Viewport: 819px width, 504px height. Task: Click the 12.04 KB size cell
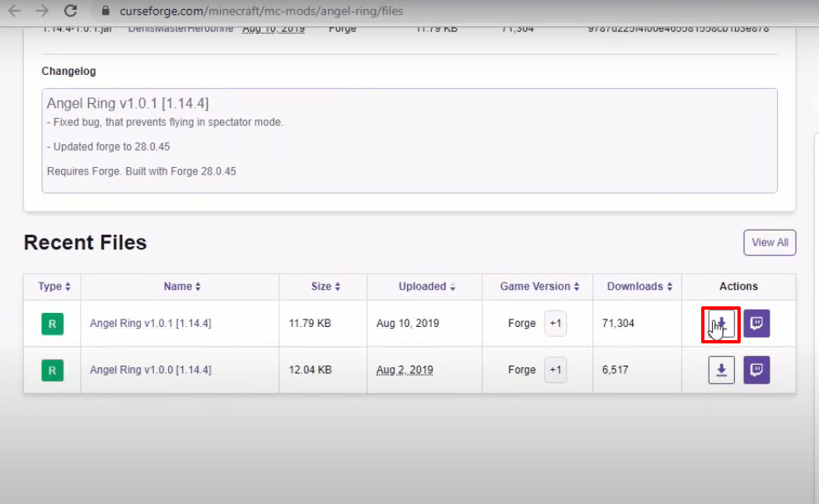click(x=311, y=370)
